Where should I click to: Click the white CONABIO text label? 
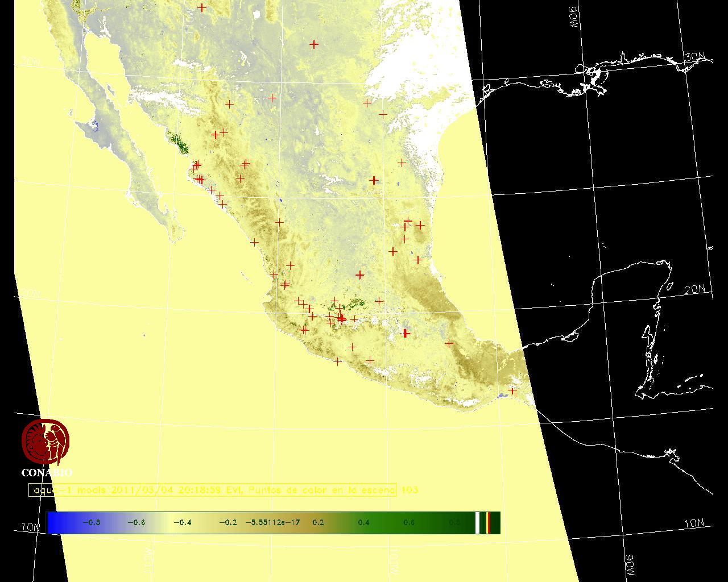47,473
